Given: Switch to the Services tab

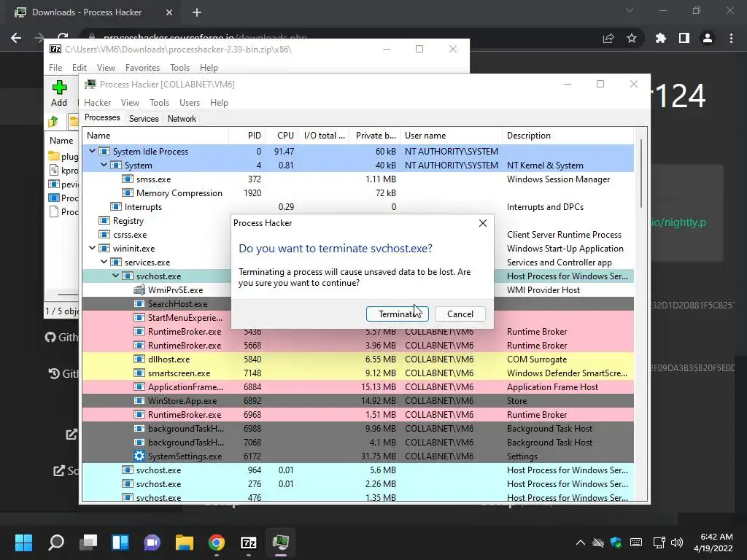Looking at the screenshot, I should [144, 119].
